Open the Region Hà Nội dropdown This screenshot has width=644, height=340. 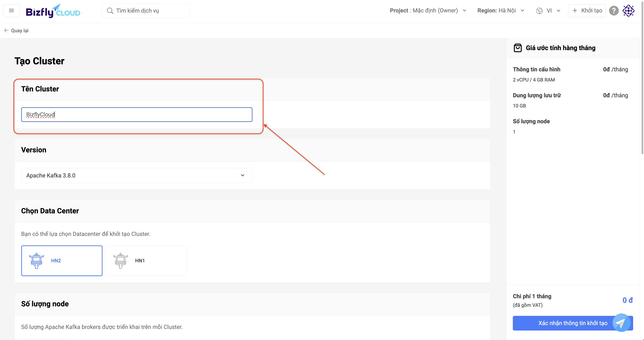500,11
